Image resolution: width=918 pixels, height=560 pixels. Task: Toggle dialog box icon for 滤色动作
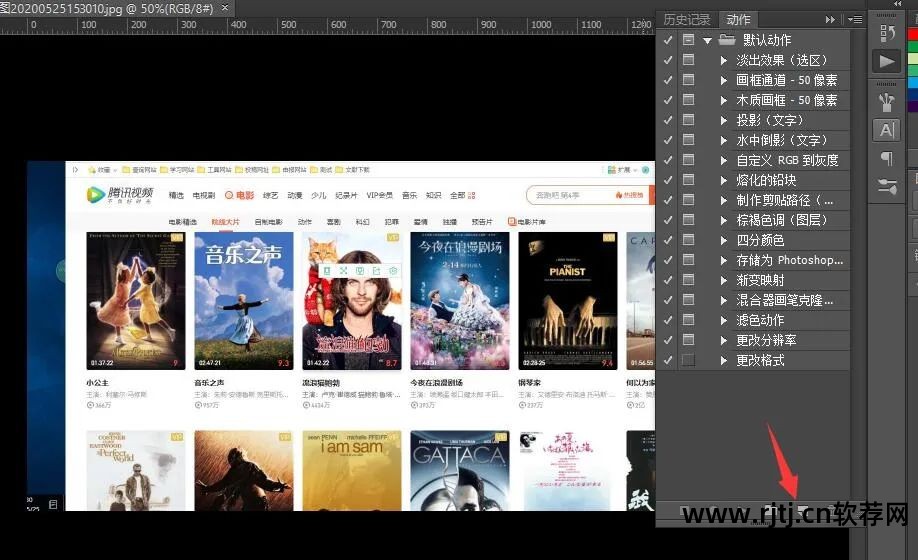click(x=688, y=320)
